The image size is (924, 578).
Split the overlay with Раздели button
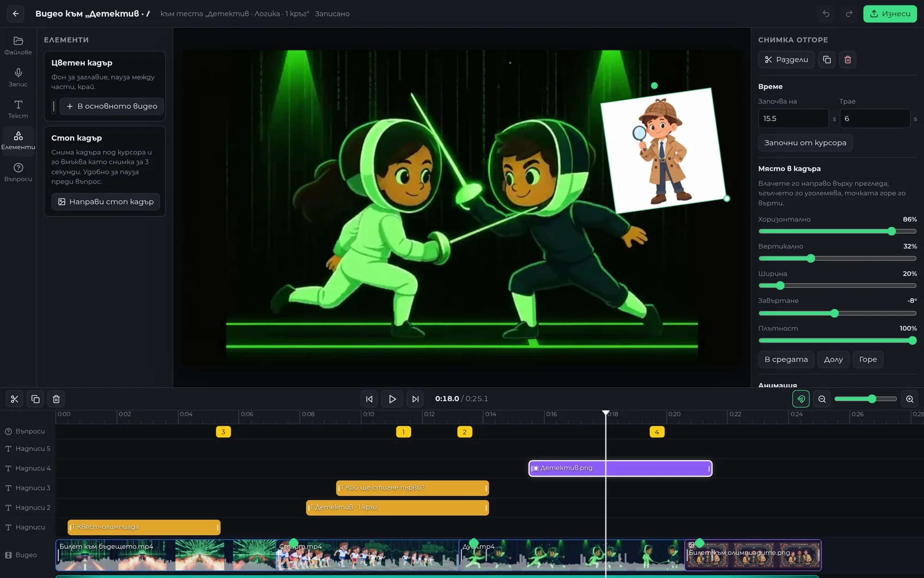786,60
